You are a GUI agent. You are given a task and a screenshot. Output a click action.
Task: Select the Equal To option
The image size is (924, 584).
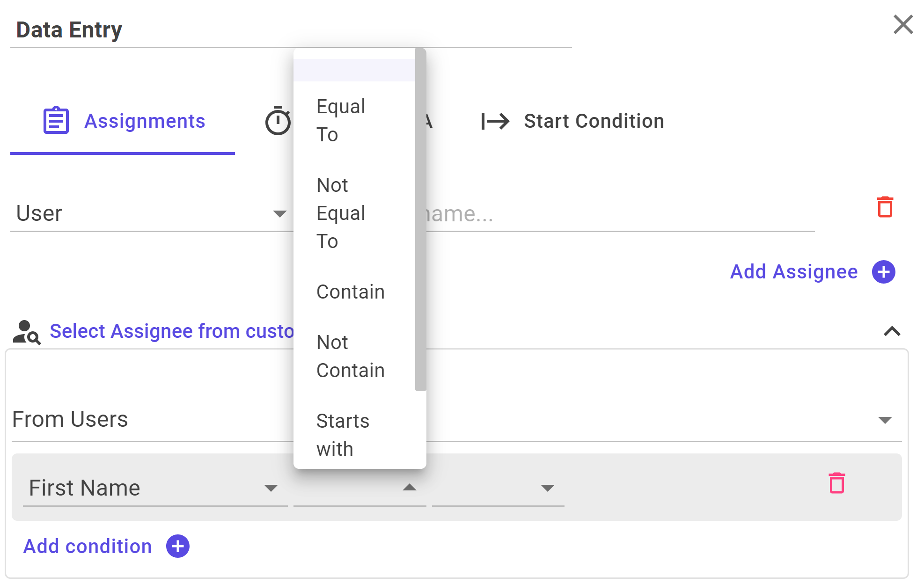[x=354, y=121]
